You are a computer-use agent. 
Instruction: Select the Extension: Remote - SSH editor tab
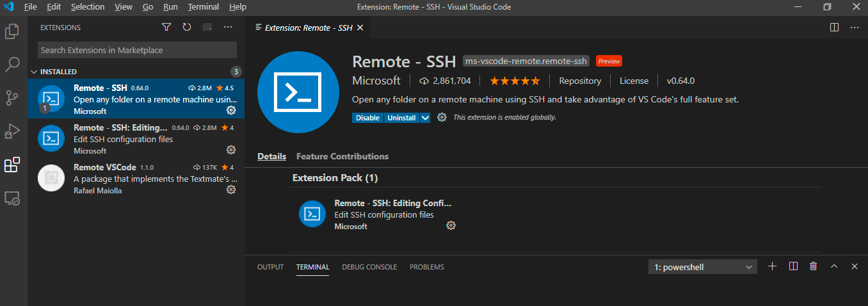click(309, 28)
